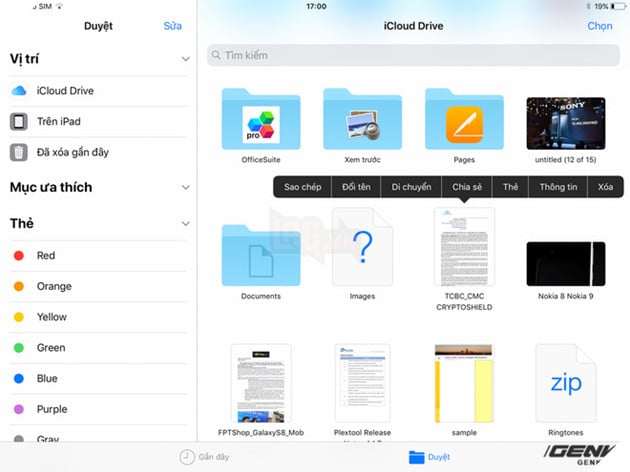The image size is (630, 472).
Task: Open the OfficeSuite folder
Action: click(260, 120)
